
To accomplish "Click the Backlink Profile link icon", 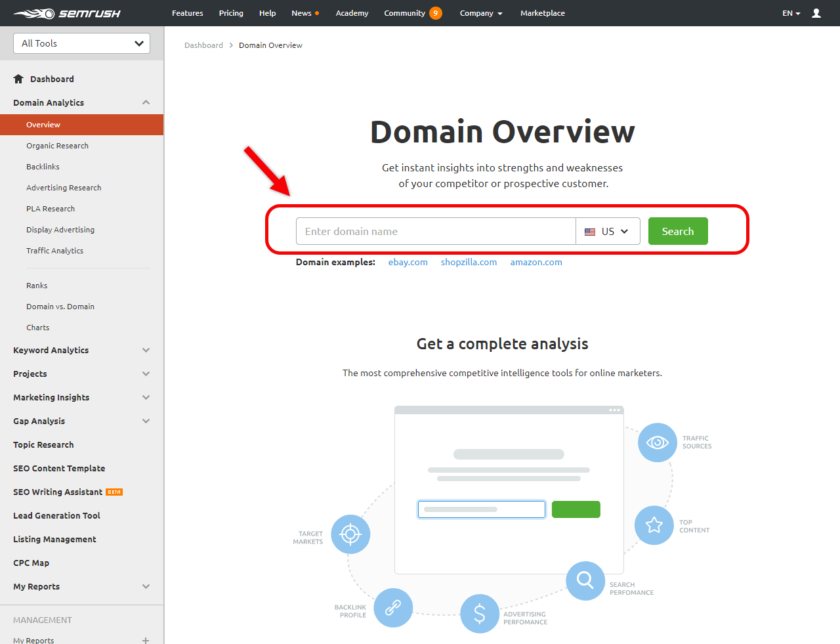I will (392, 608).
